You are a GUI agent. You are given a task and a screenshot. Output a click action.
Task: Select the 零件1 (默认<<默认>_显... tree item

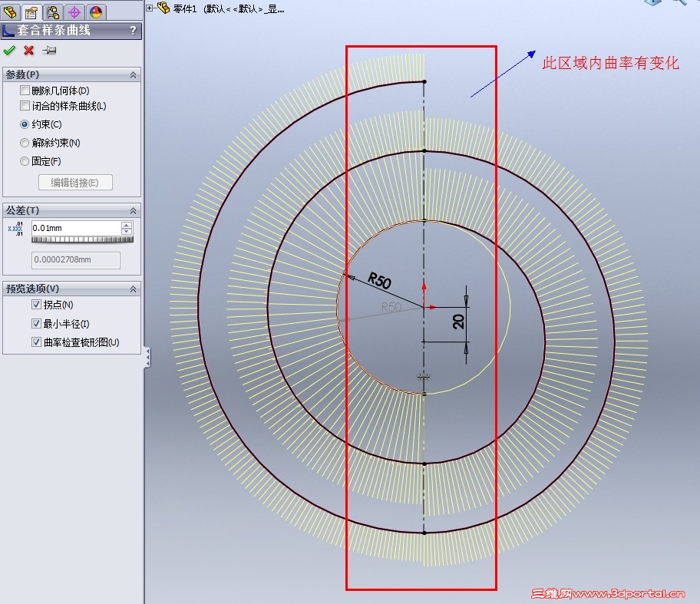[x=229, y=8]
